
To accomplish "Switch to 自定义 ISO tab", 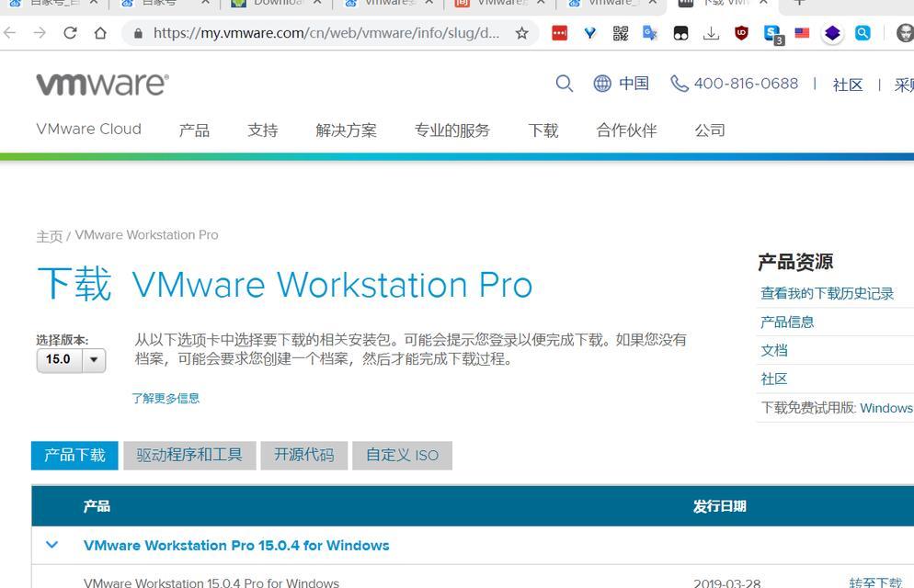I will (402, 456).
